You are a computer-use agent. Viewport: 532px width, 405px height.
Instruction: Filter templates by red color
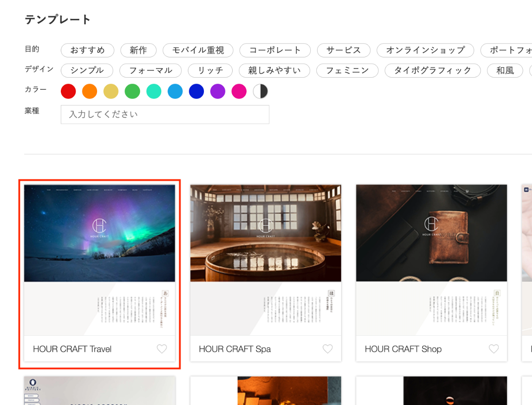[68, 91]
